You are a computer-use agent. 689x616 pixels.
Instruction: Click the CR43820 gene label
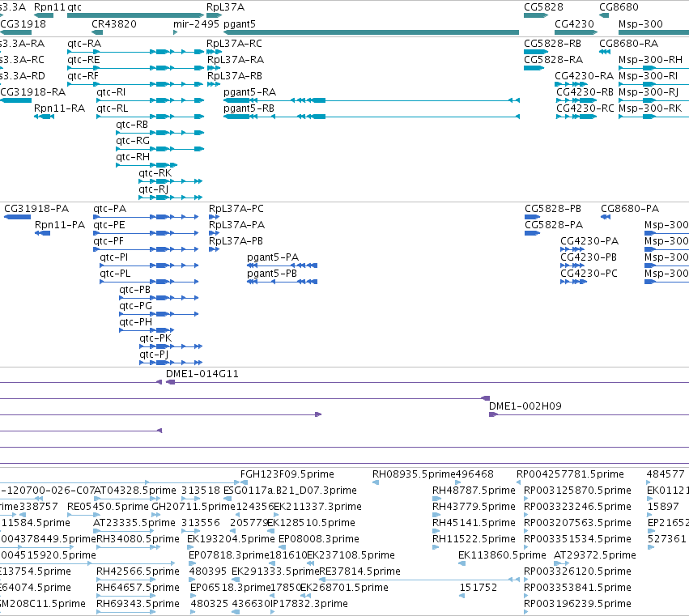click(114, 24)
